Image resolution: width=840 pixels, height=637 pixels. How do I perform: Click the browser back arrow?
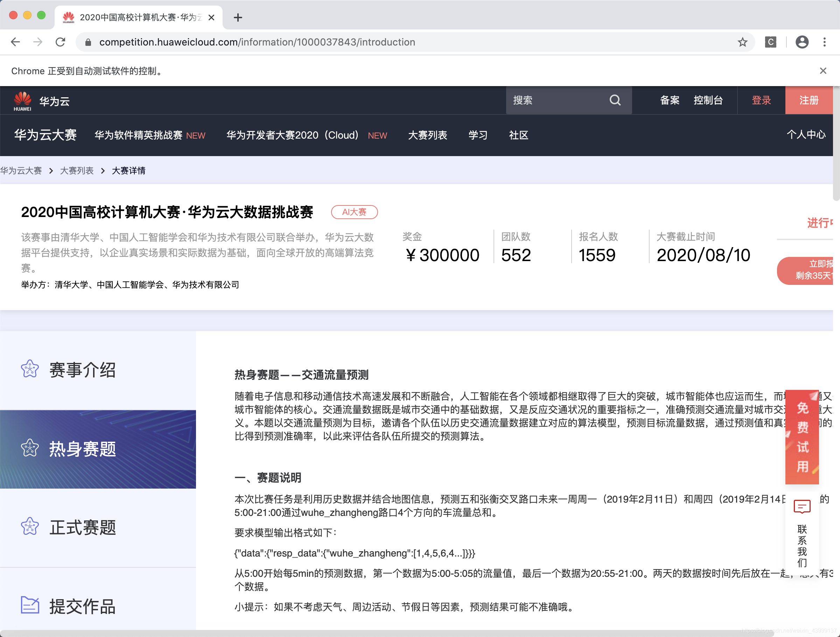pyautogui.click(x=15, y=42)
